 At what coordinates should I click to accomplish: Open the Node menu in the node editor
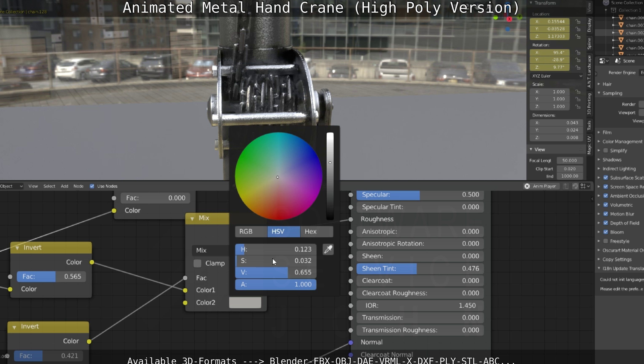pos(79,186)
